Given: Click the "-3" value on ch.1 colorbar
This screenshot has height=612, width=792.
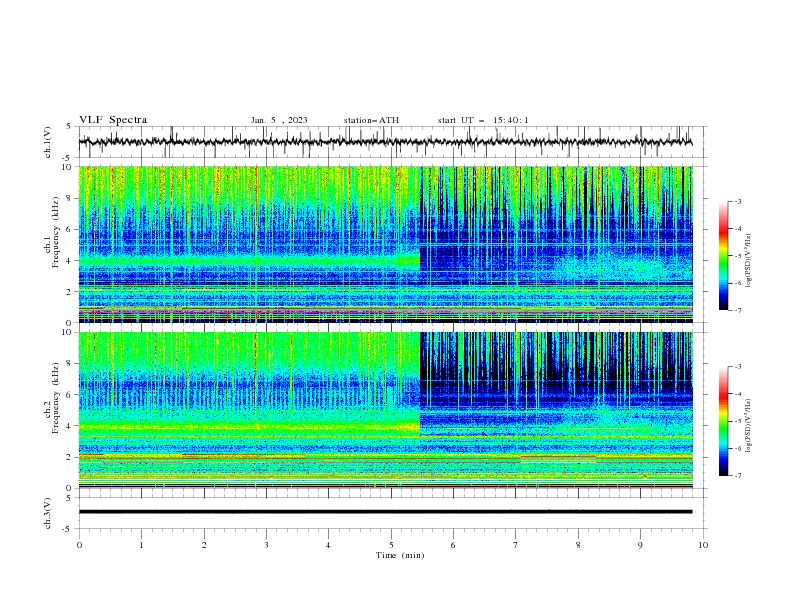Looking at the screenshot, I should [x=737, y=201].
